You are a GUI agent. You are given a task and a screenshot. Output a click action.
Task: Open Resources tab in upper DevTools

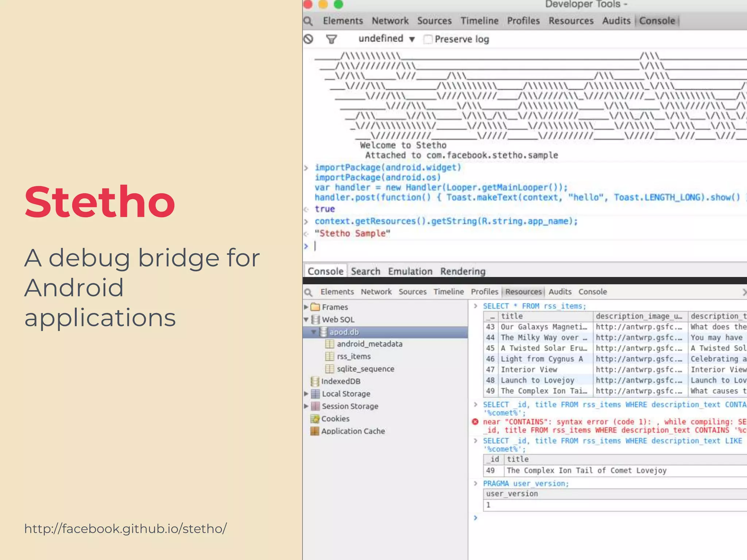pos(571,21)
